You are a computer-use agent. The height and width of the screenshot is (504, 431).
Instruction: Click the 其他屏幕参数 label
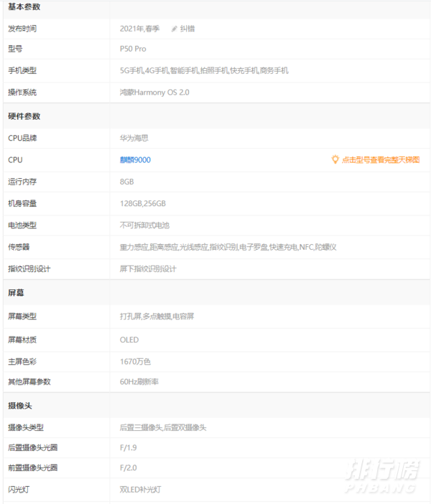tap(29, 382)
